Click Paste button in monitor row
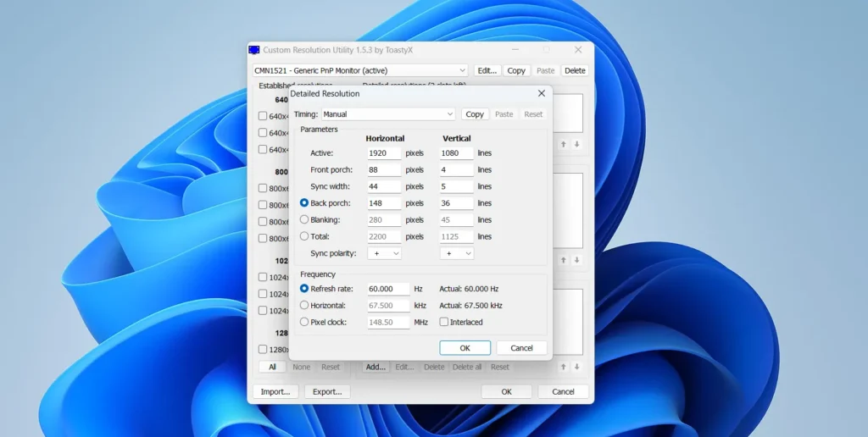Viewport: 868px width, 437px height. [545, 71]
